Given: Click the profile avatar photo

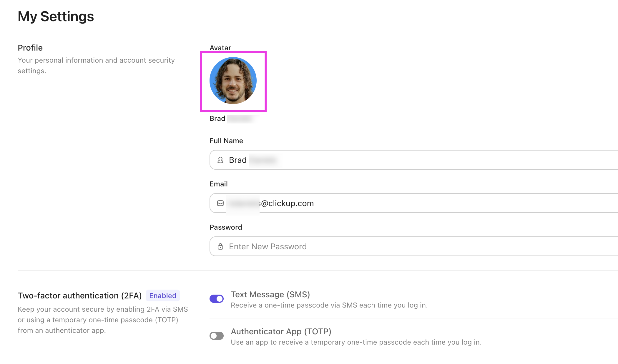Looking at the screenshot, I should coord(233,81).
